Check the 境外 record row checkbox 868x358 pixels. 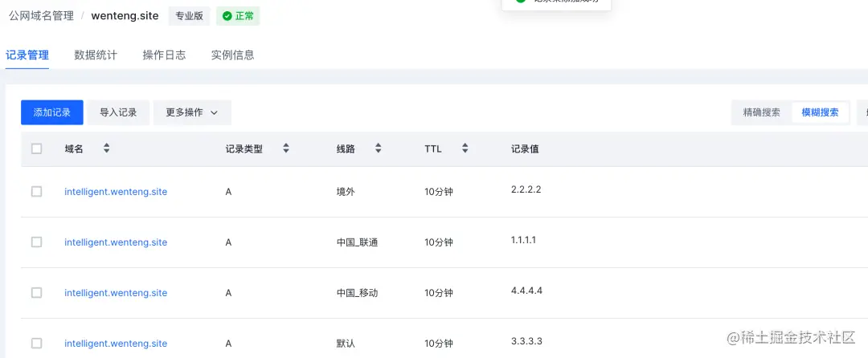coord(36,192)
